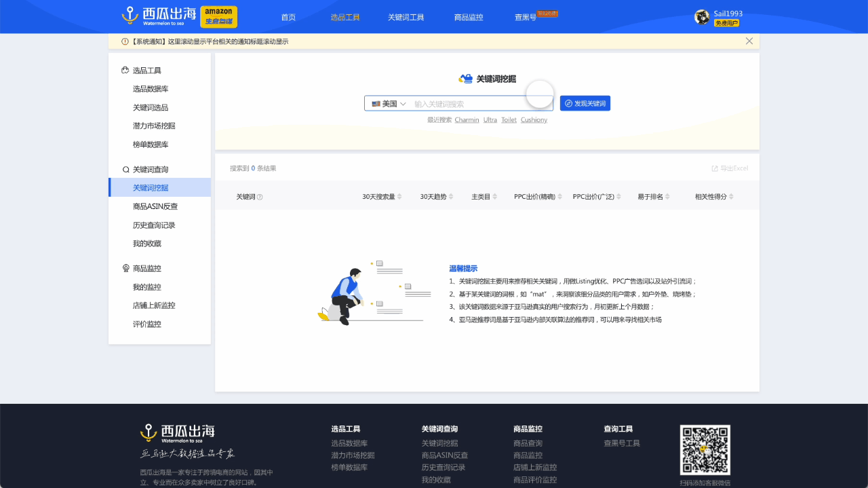Screen dimensions: 868x488
Task: Open the 美国 country dropdown
Action: point(389,104)
